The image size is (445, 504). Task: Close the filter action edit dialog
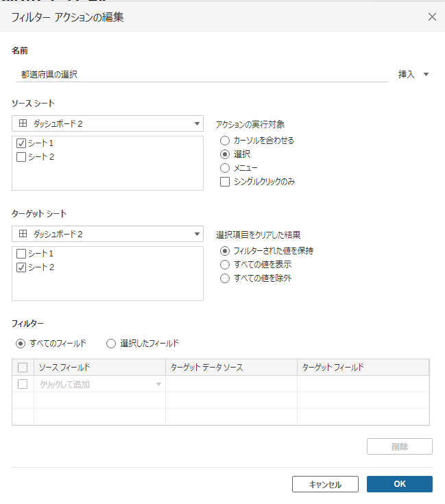(x=432, y=17)
